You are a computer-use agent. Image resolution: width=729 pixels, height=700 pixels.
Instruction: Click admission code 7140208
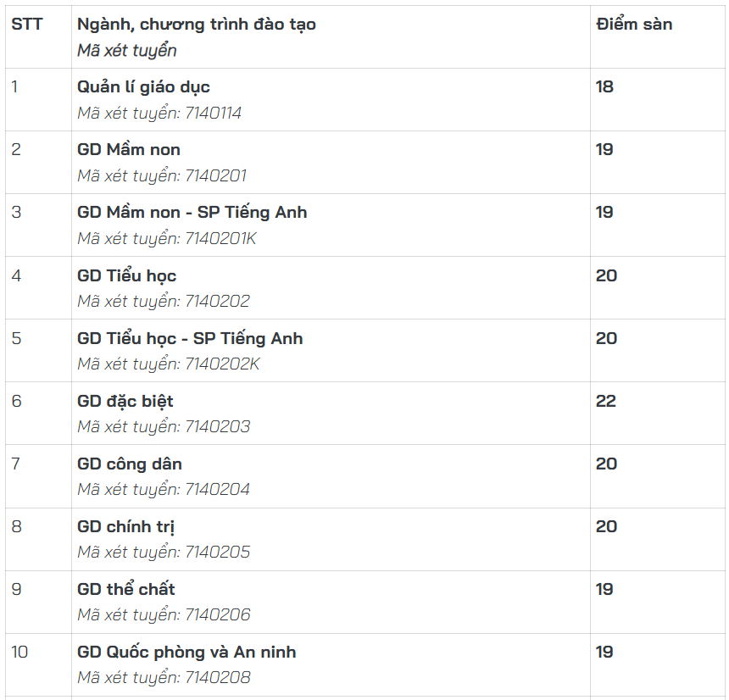point(218,678)
